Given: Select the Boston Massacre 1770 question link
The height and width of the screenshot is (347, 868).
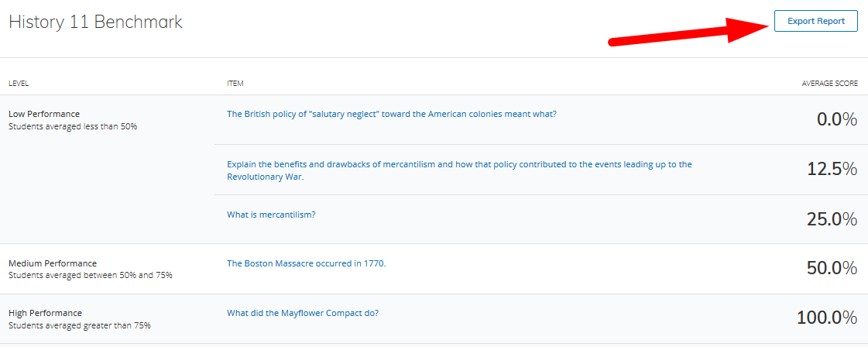Looking at the screenshot, I should point(306,263).
